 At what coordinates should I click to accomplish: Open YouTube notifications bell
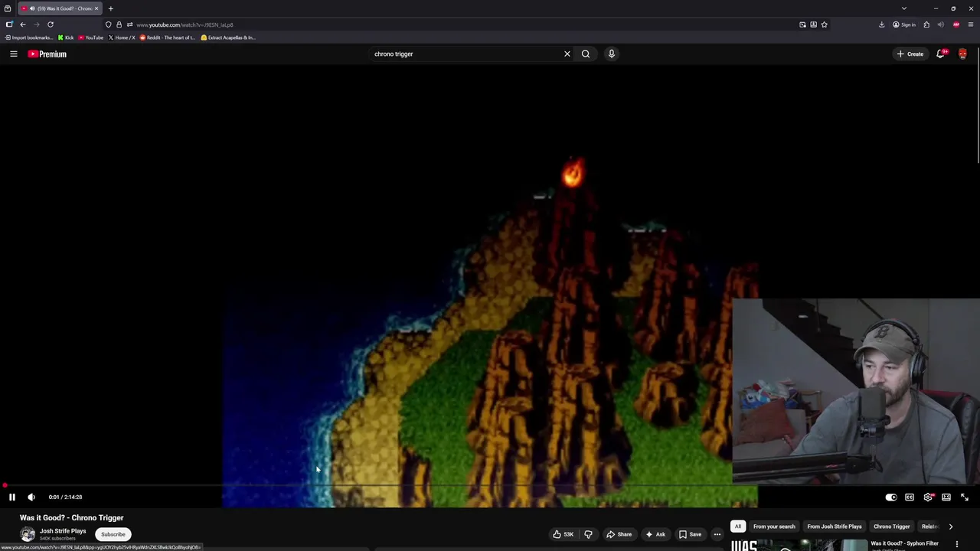coord(941,54)
